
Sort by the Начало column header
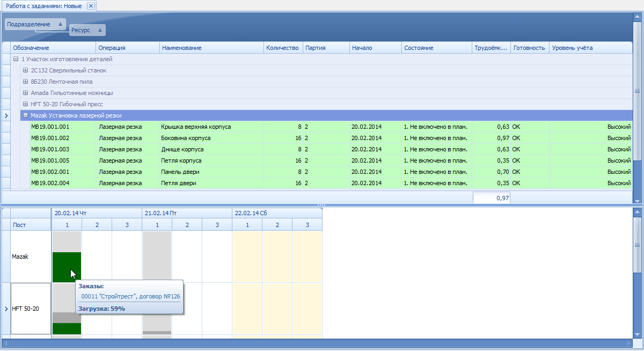(375, 48)
